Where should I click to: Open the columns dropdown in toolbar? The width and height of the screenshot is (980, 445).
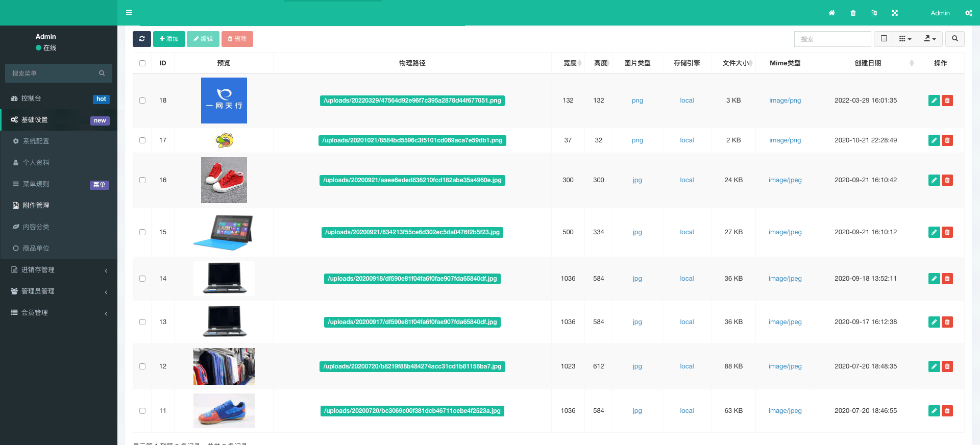tap(905, 39)
